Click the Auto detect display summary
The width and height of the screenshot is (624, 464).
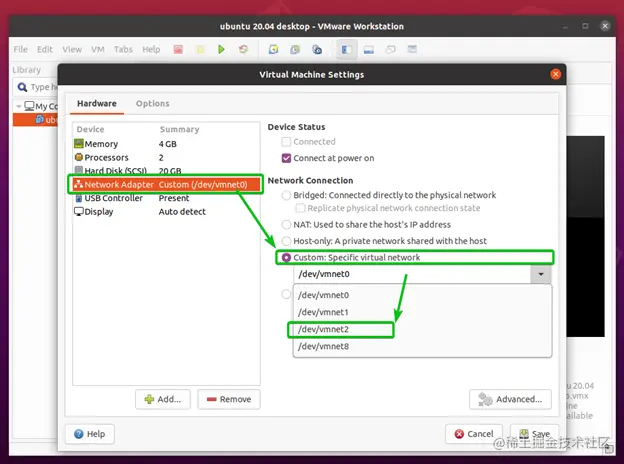(182, 212)
